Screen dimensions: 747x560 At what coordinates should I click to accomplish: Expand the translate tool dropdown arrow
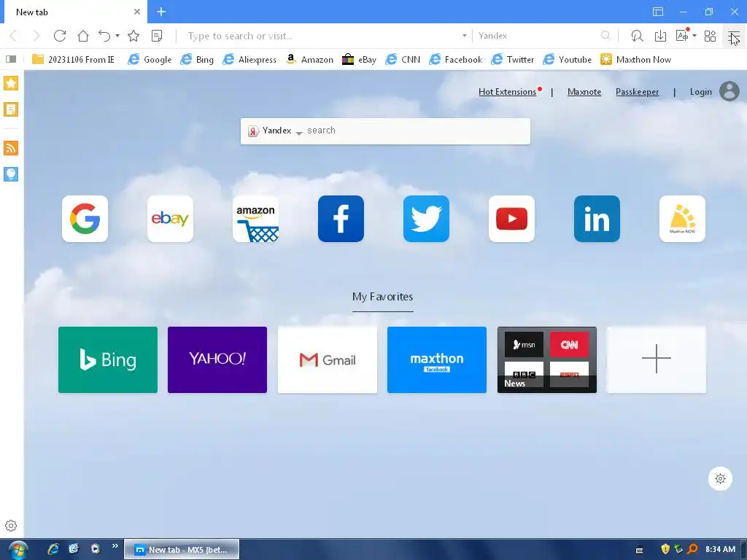(694, 36)
